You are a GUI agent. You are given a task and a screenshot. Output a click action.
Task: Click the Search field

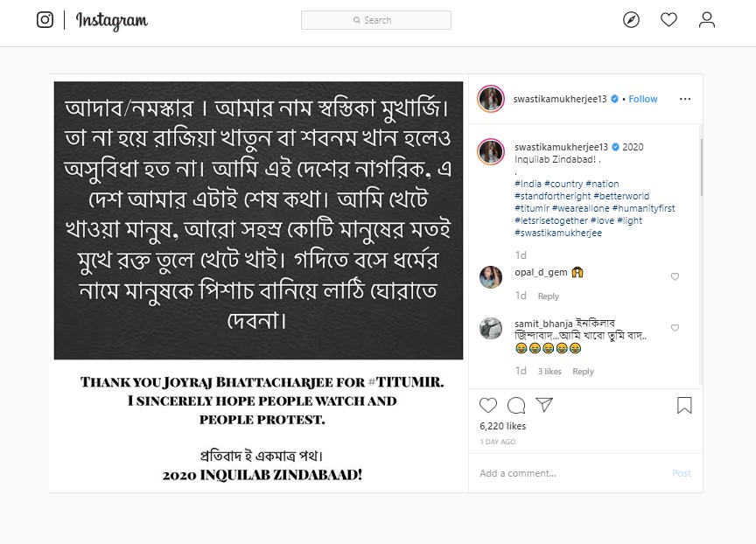(x=376, y=20)
